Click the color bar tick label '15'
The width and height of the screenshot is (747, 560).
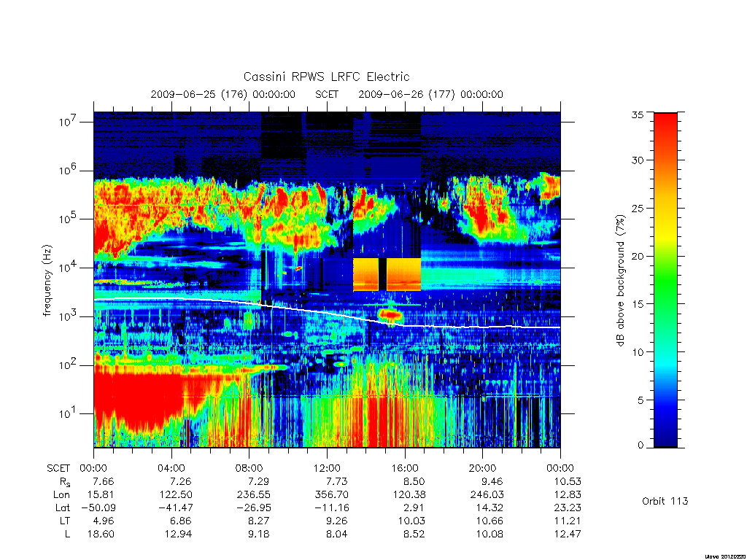tap(638, 303)
